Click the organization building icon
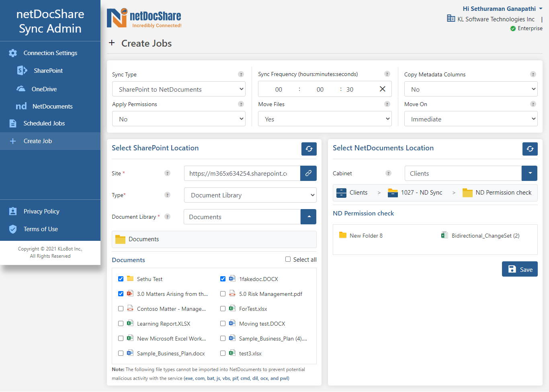 451,18
